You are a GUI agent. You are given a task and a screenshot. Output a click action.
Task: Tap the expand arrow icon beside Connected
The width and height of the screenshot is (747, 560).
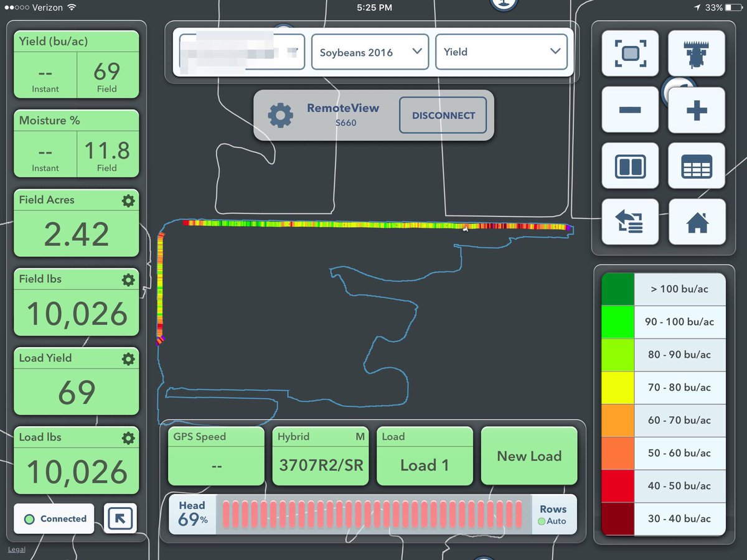pyautogui.click(x=120, y=519)
